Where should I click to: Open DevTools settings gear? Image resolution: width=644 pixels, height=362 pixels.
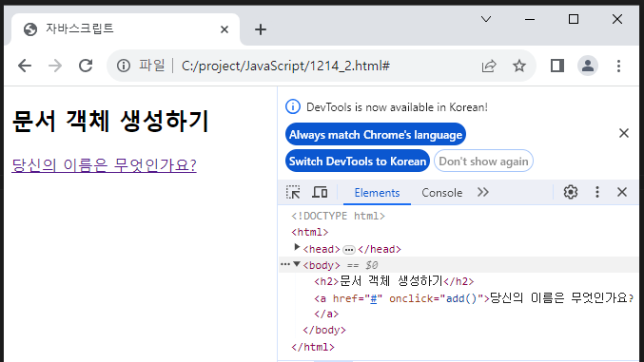tap(571, 192)
